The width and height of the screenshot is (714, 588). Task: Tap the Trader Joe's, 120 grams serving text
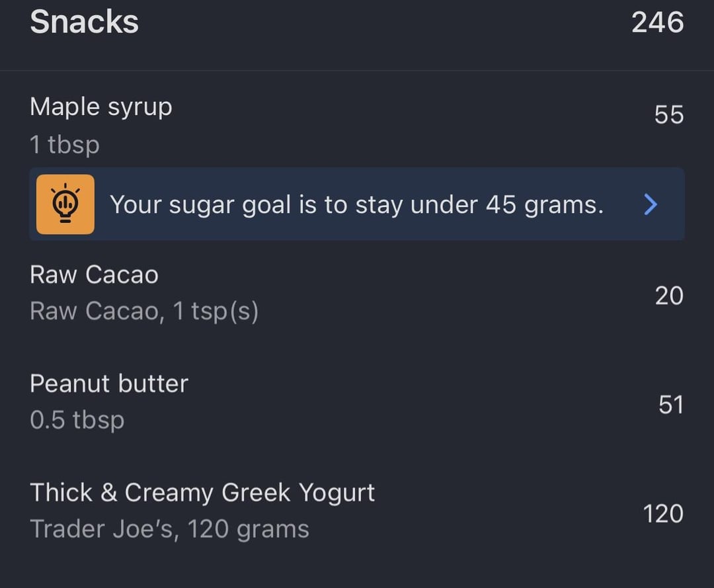tap(169, 529)
